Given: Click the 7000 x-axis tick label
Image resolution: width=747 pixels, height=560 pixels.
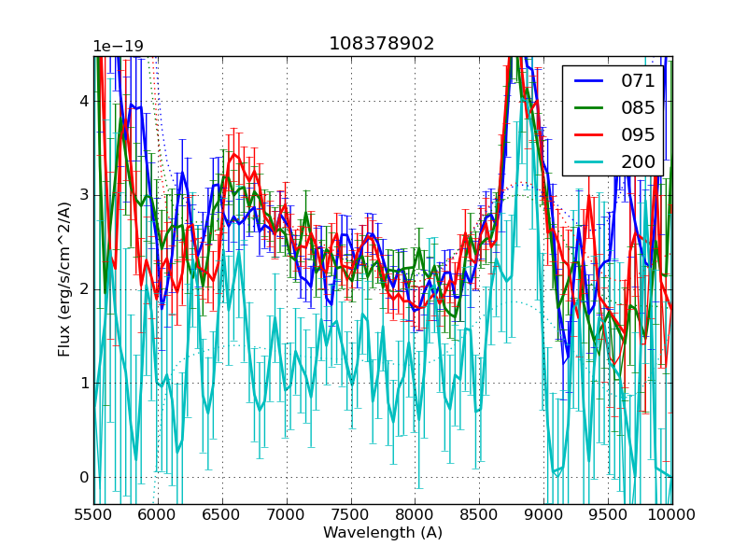Looking at the screenshot, I should coord(287,514).
